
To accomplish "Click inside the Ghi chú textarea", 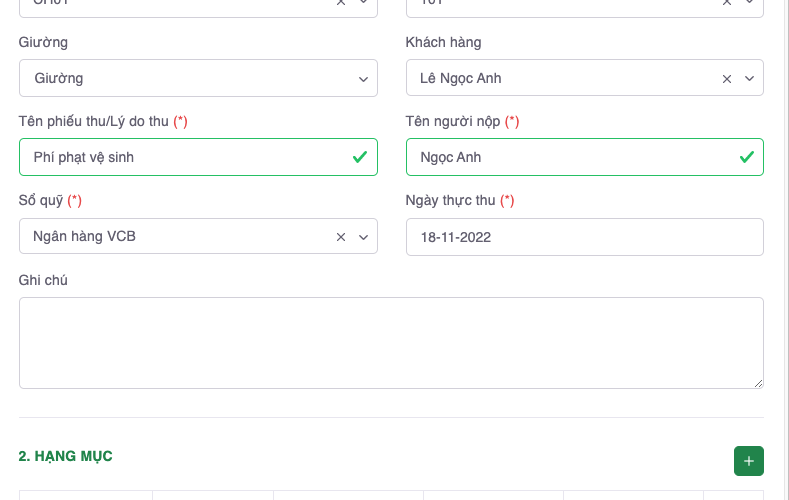I will (x=390, y=342).
